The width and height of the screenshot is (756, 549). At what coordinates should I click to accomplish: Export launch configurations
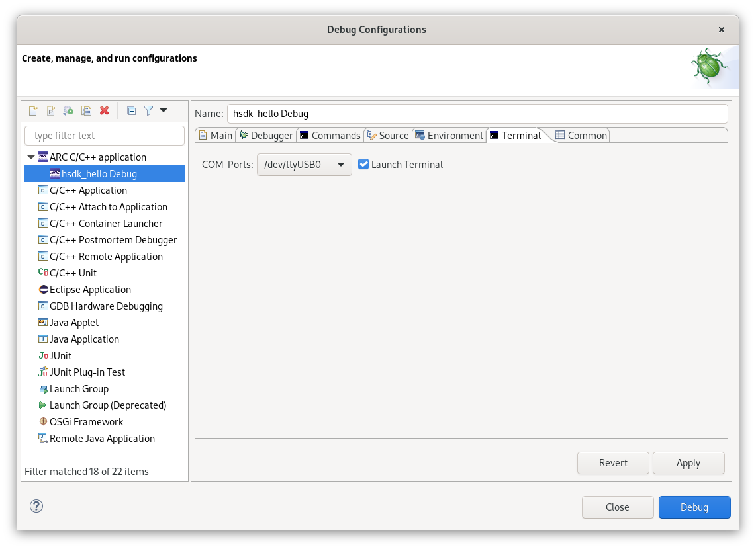68,110
